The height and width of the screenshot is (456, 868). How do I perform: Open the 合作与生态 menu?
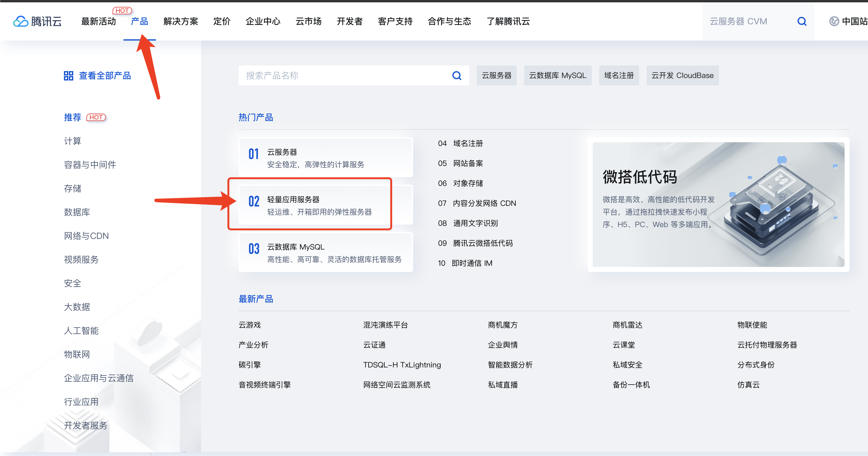pos(449,22)
